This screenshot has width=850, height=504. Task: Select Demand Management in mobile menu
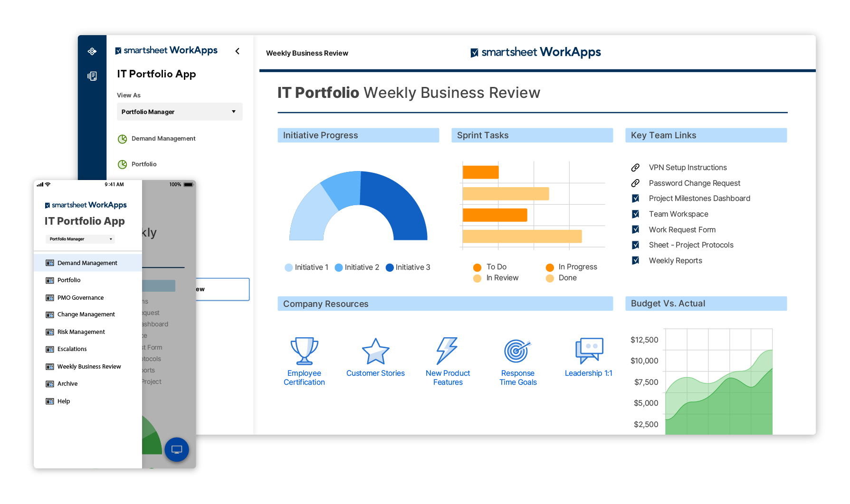(87, 263)
